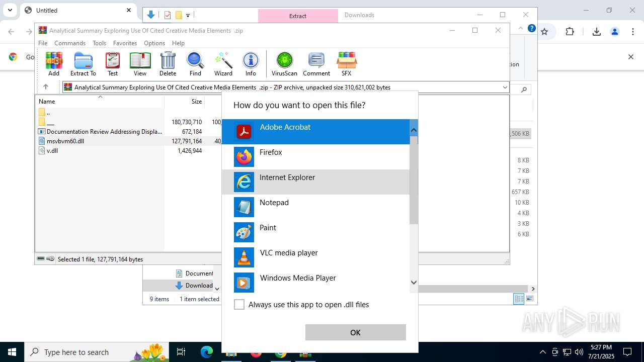This screenshot has width=644, height=362.
Task: Open the Comment tool
Action: coord(316,64)
